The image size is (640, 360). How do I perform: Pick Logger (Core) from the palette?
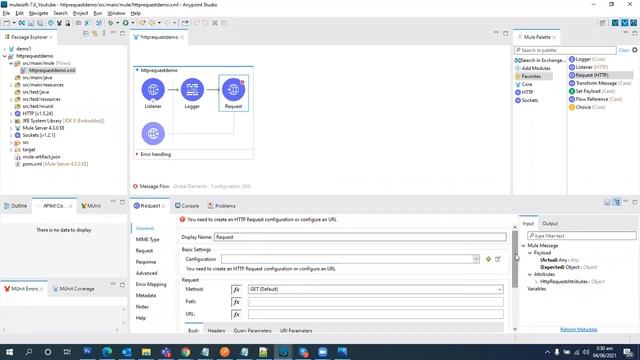[587, 59]
